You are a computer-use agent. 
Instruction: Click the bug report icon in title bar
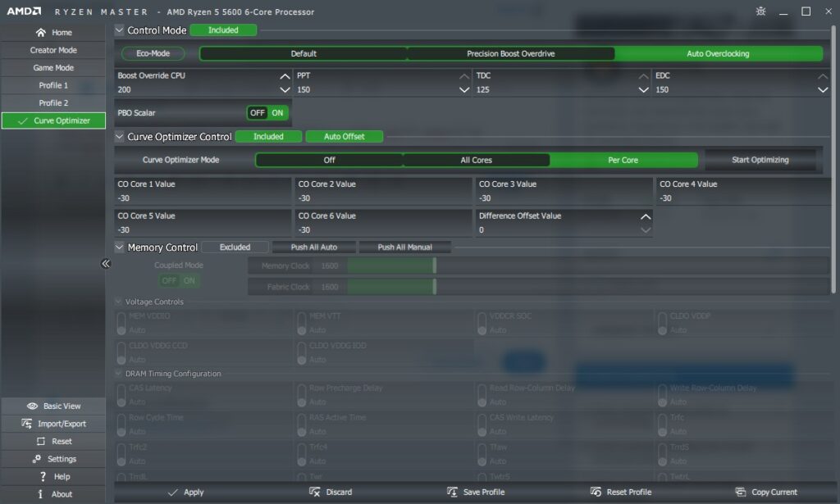point(760,11)
